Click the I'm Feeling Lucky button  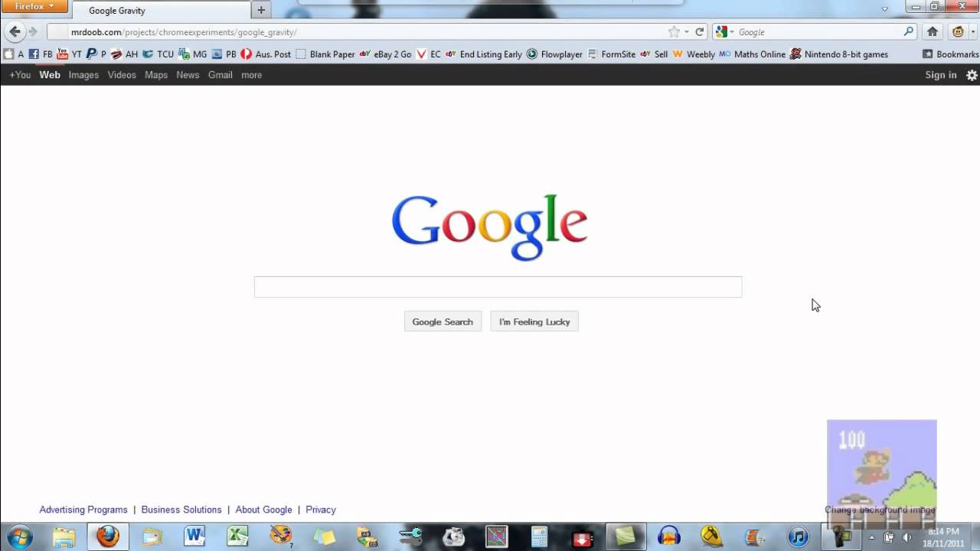tap(534, 321)
